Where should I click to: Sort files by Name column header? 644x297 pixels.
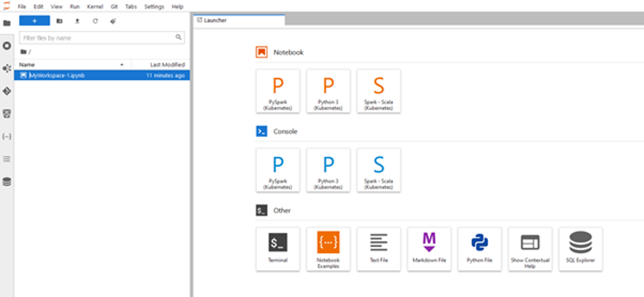tap(28, 64)
